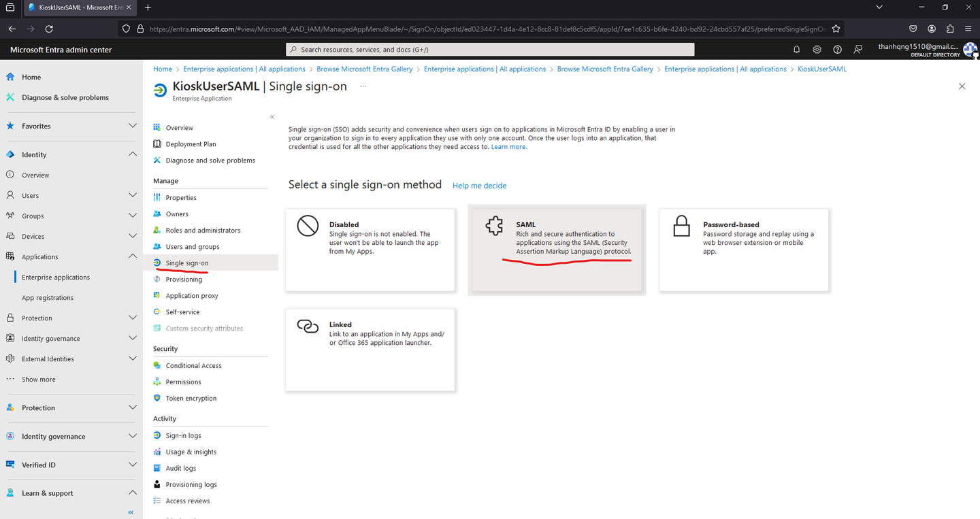Open the help question mark icon
The height and width of the screenshot is (519, 980).
pos(837,50)
